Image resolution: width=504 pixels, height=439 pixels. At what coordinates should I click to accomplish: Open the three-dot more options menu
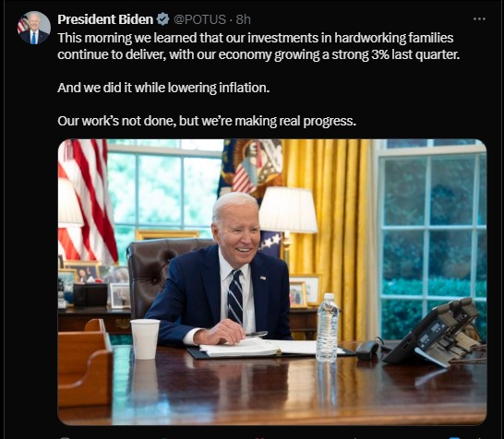(x=479, y=19)
